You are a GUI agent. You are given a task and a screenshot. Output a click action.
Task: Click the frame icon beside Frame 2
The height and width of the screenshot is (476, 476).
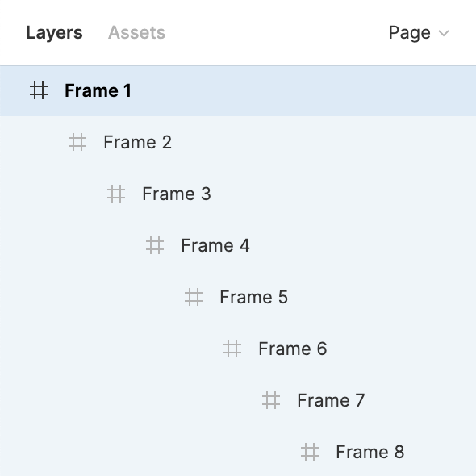point(77,142)
